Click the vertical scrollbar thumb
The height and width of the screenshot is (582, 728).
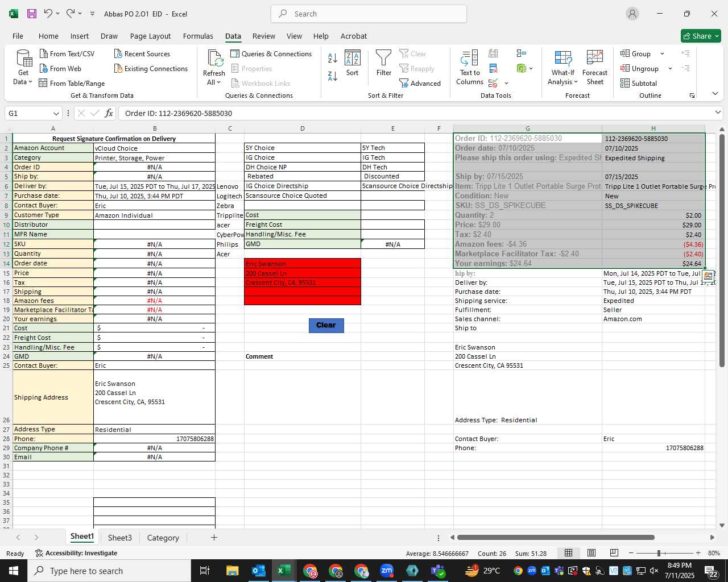click(x=722, y=250)
